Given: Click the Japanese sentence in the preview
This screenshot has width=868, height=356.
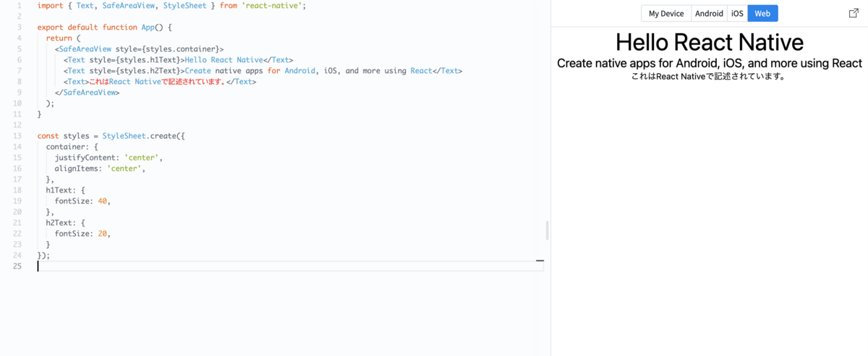Looking at the screenshot, I should tap(709, 76).
